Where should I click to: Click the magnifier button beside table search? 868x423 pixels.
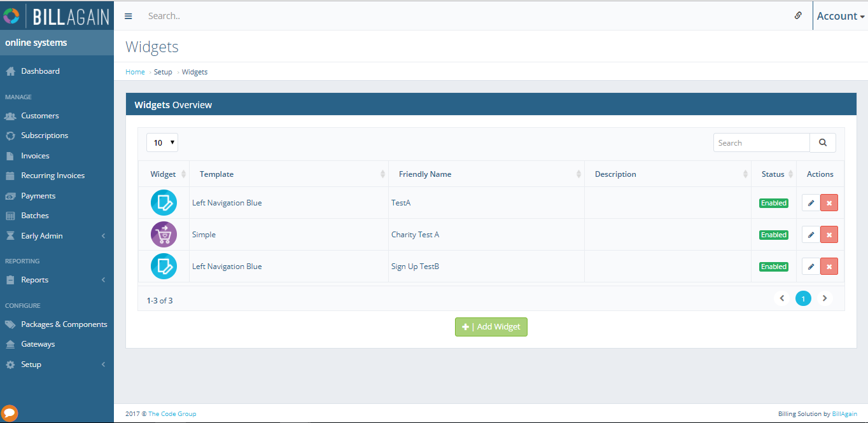(x=823, y=142)
